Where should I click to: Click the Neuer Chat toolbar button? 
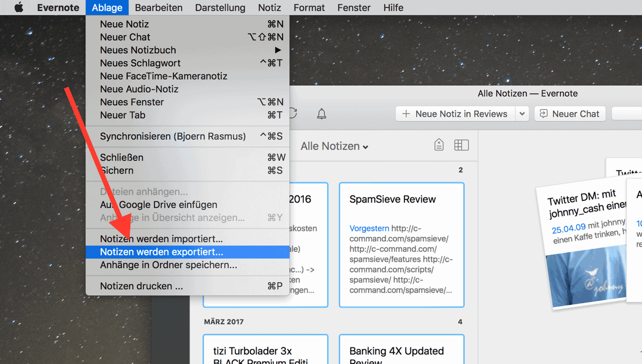click(x=569, y=114)
